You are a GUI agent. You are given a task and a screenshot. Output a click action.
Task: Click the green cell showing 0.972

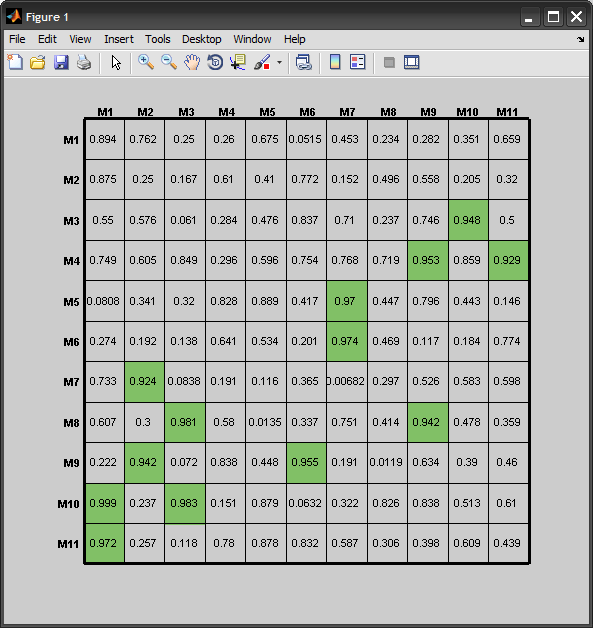coord(105,543)
